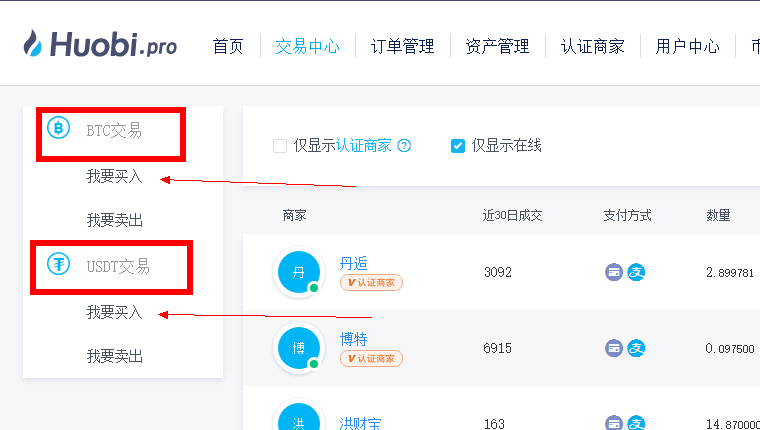760x430 pixels.
Task: Click quantity value 0.097500
Action: pos(730,349)
